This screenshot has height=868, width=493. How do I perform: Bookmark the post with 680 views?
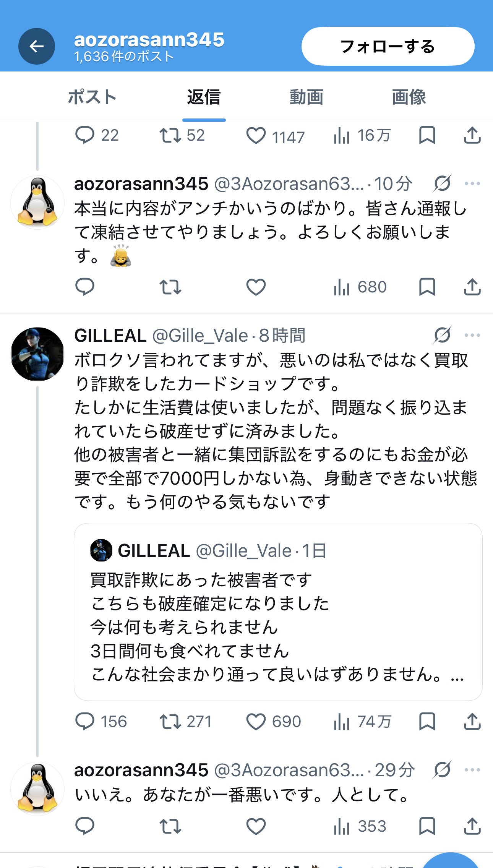(427, 287)
